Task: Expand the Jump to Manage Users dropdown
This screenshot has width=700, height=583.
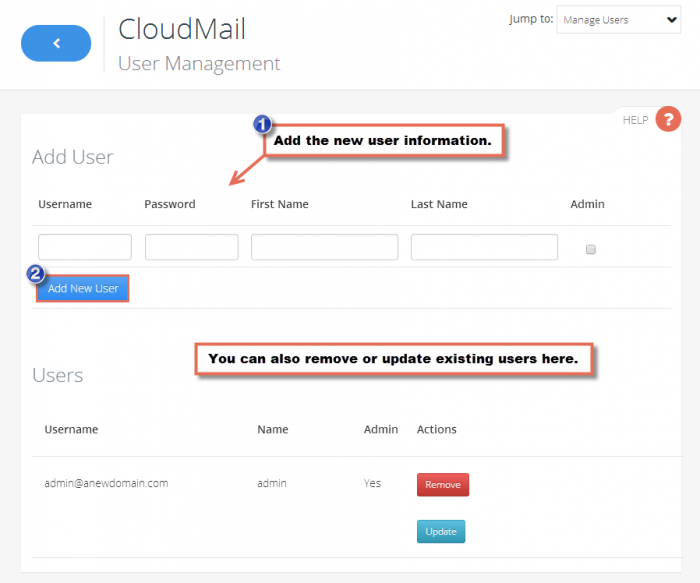Action: pyautogui.click(x=617, y=19)
